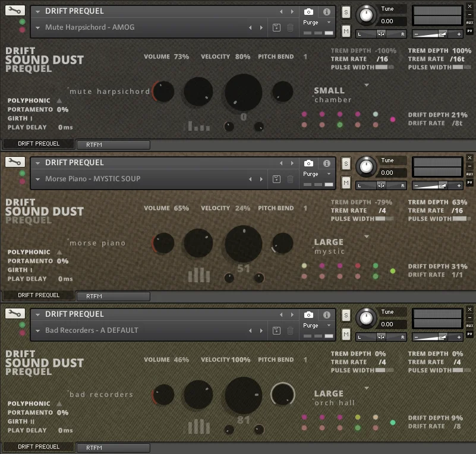Click LARGE orch hall reverb label
The width and height of the screenshot is (476, 454).
click(x=334, y=398)
